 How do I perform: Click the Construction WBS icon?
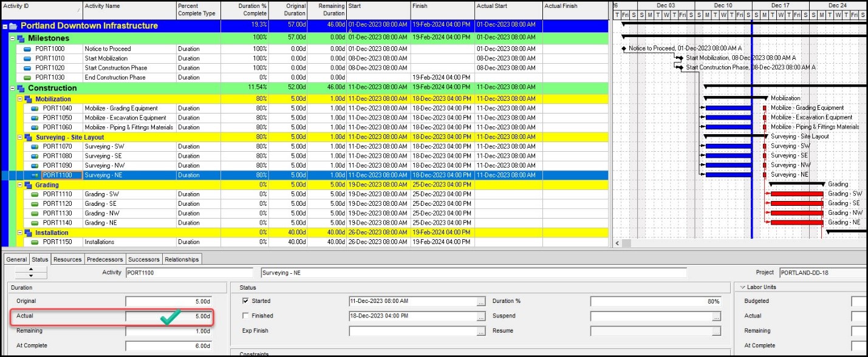tap(21, 89)
